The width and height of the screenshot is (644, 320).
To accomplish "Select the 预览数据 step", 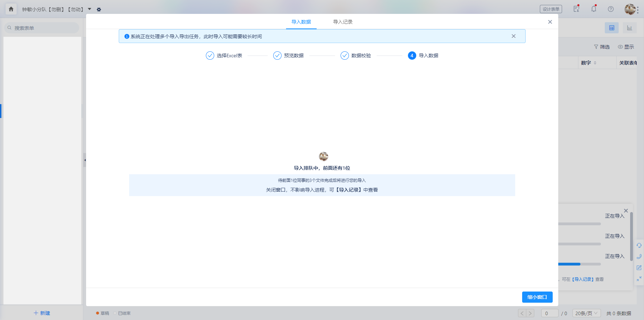I will 288,56.
